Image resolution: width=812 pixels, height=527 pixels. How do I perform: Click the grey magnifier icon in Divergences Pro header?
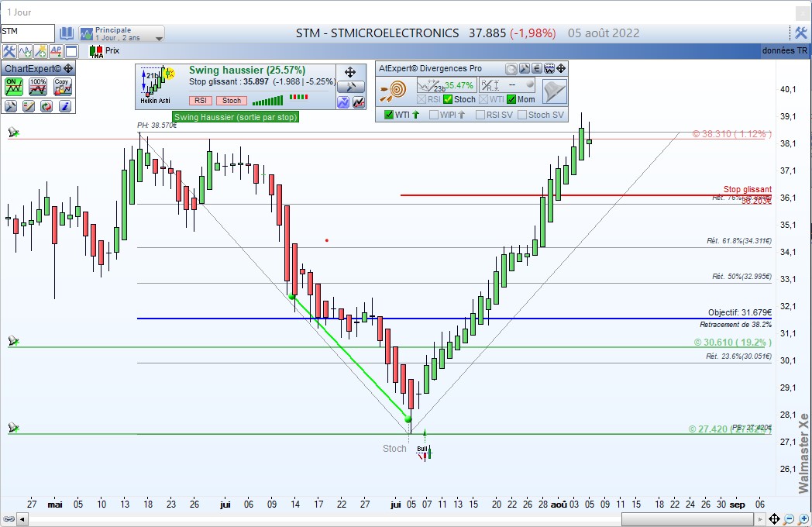(x=511, y=68)
